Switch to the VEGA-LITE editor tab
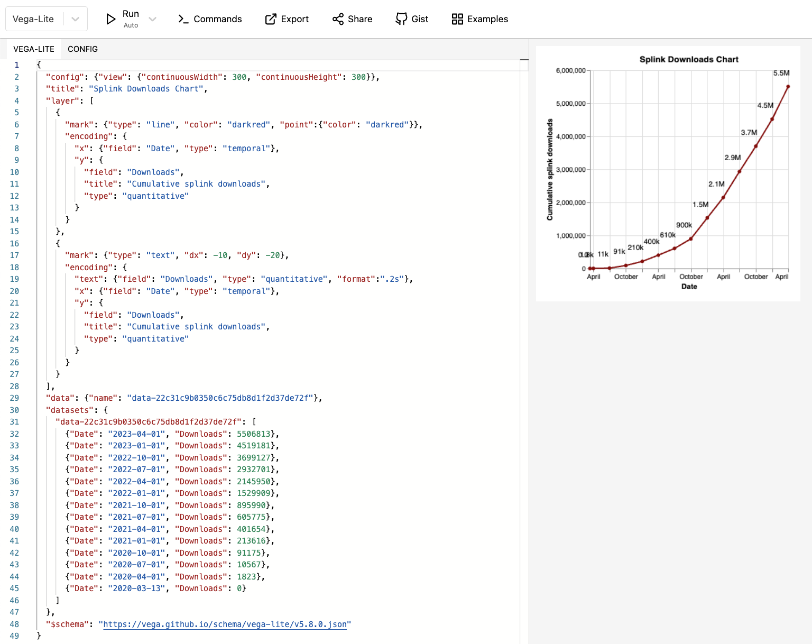The width and height of the screenshot is (812, 644). (34, 49)
